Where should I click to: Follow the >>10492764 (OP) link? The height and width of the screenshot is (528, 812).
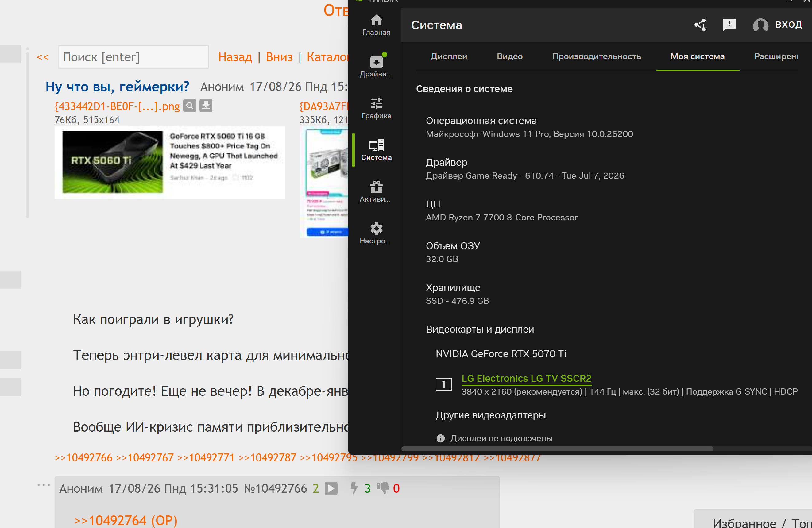(x=126, y=521)
